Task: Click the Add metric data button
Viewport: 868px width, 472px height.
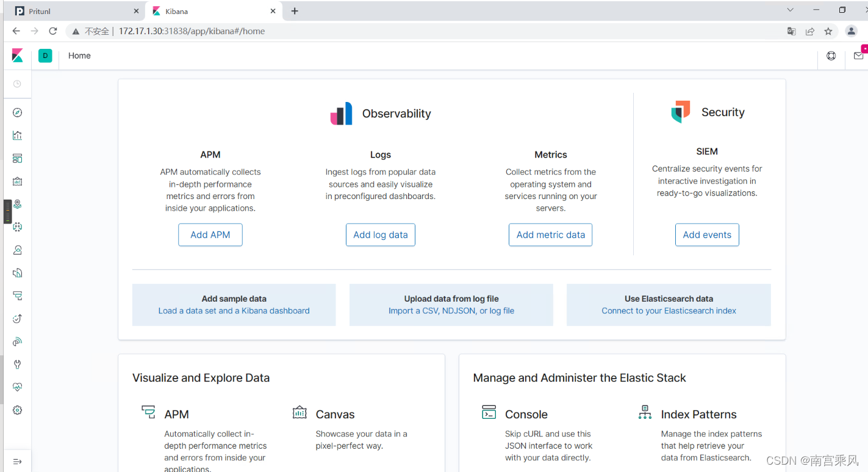Action: [551, 235]
